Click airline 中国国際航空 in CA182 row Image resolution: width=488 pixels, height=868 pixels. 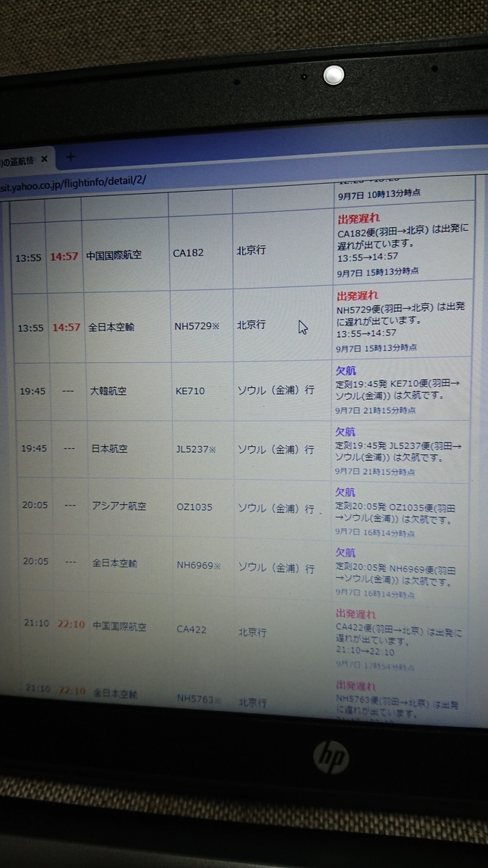click(x=114, y=255)
